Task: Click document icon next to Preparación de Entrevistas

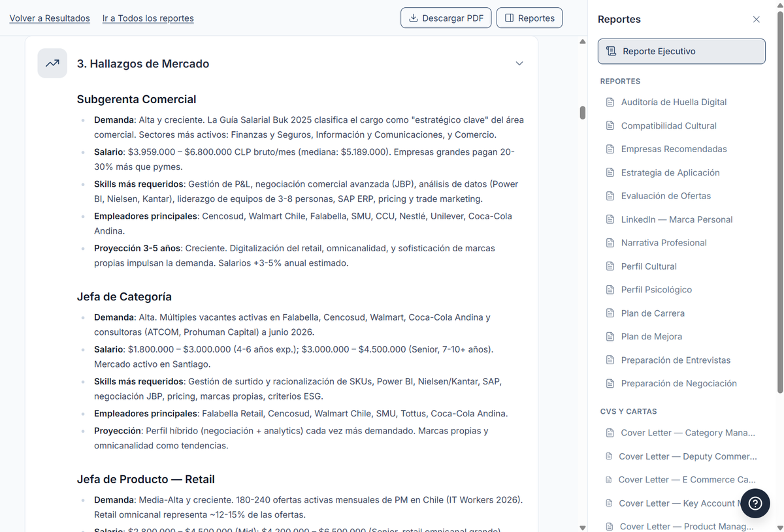Action: (610, 360)
